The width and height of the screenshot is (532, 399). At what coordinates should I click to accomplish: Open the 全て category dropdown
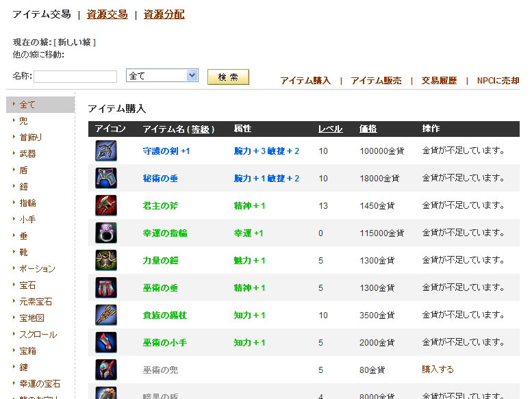(162, 76)
